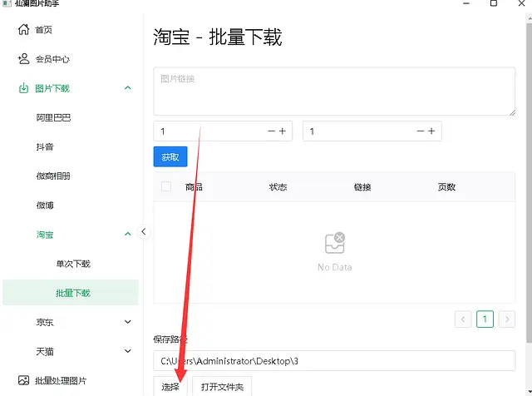532x396 pixels.
Task: Toggle select-all checkbox in table header
Action: pyautogui.click(x=166, y=186)
